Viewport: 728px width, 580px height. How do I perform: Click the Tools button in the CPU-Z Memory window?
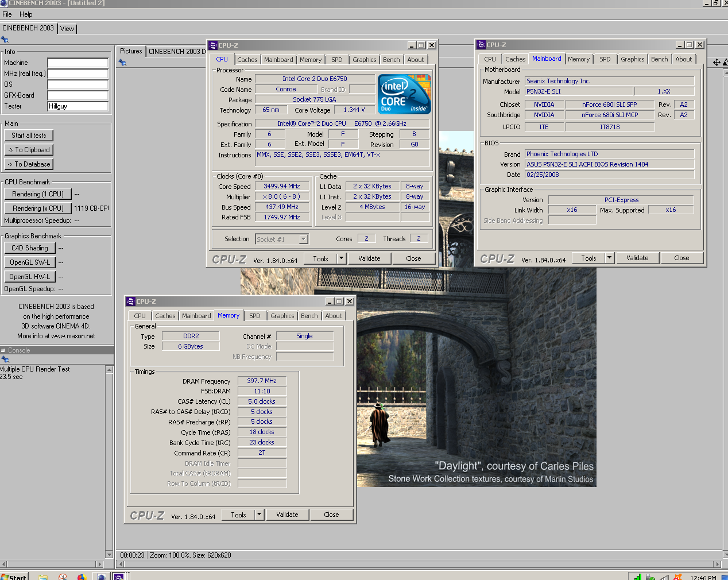pyautogui.click(x=238, y=515)
